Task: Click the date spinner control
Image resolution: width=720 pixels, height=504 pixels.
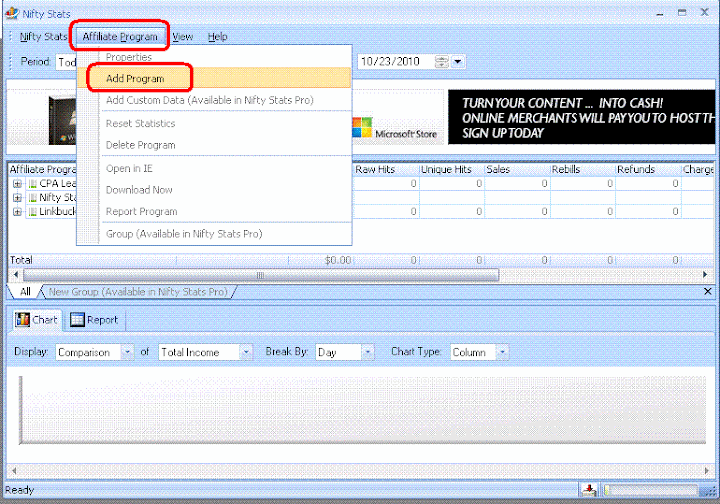Action: [442, 62]
